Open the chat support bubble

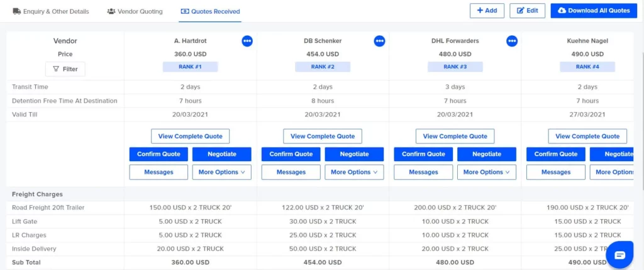tap(620, 255)
